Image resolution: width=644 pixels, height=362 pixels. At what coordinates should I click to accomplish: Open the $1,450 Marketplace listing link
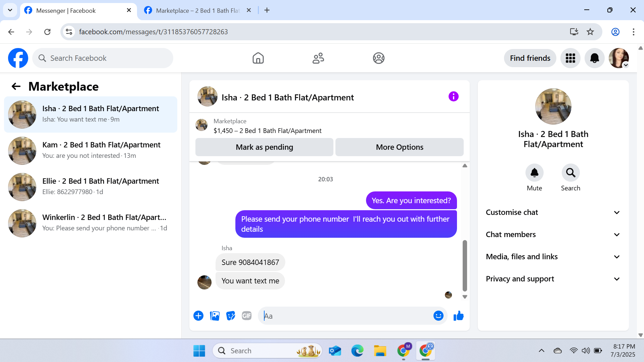tap(267, 131)
